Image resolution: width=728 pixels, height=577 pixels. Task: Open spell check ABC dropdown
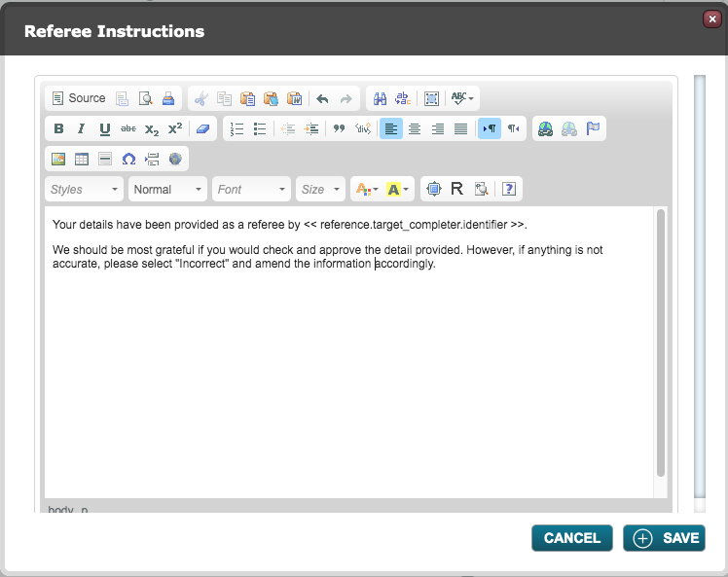pyautogui.click(x=462, y=98)
